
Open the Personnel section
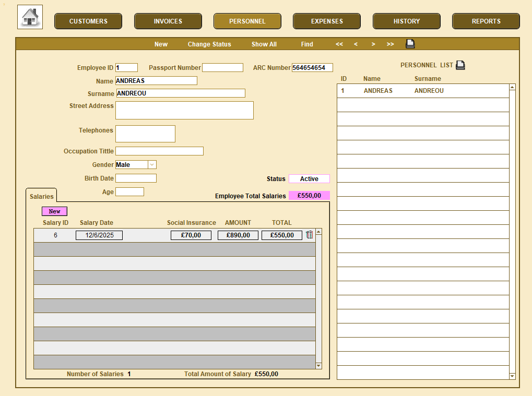coord(247,21)
